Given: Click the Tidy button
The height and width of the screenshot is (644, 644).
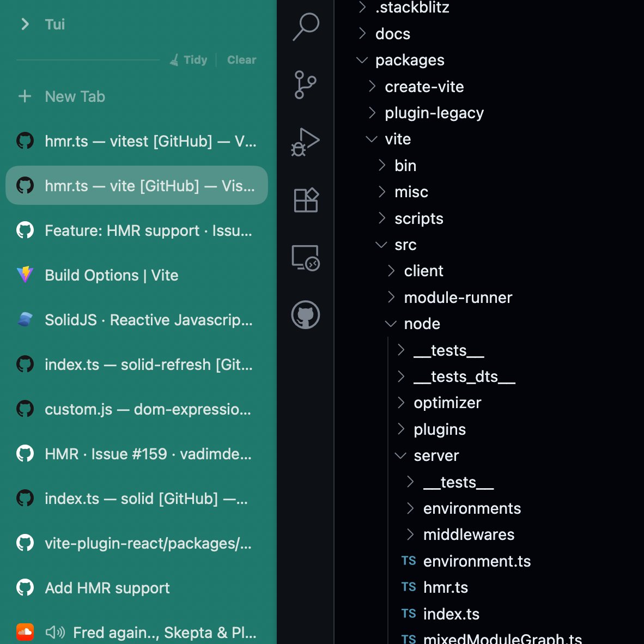Looking at the screenshot, I should coord(189,60).
